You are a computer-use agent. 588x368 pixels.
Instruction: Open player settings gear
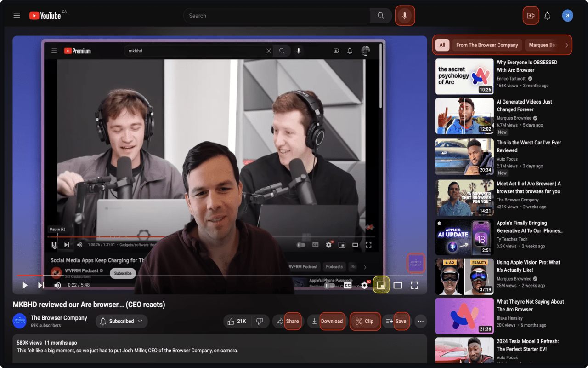pos(364,285)
